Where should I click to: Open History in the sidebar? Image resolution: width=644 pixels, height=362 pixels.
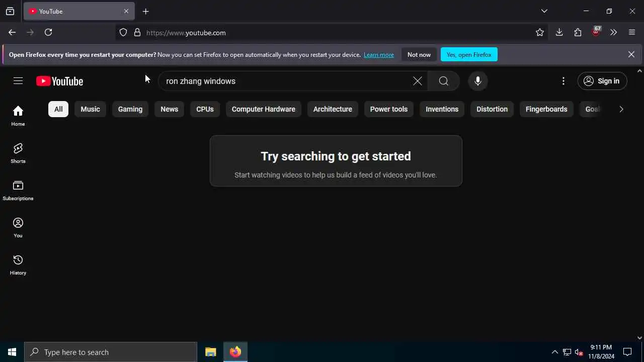click(18, 265)
